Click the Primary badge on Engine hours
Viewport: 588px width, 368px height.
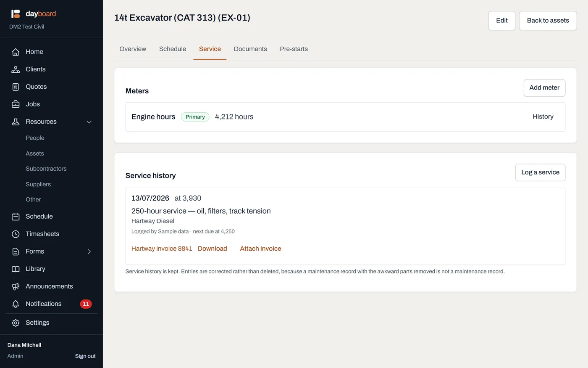(x=195, y=117)
